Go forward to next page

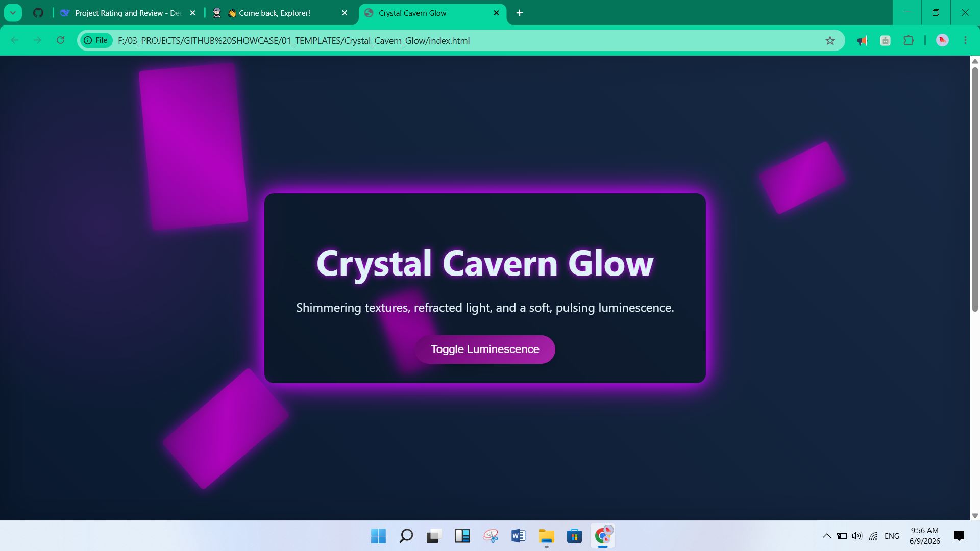click(37, 40)
